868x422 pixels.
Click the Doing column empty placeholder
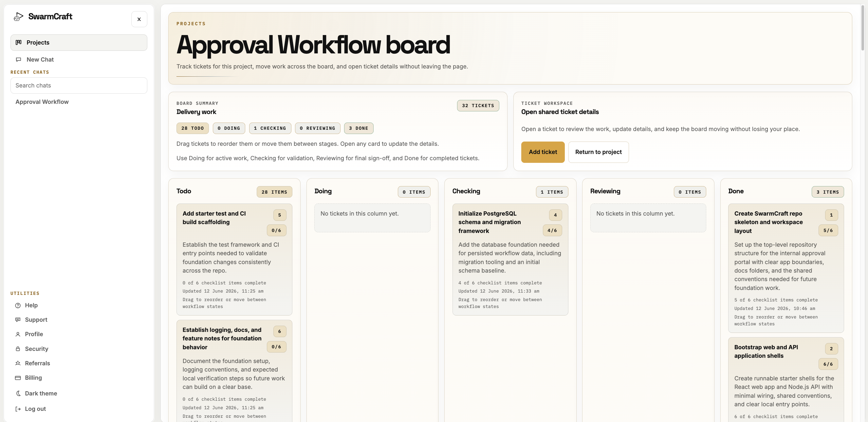(x=372, y=218)
